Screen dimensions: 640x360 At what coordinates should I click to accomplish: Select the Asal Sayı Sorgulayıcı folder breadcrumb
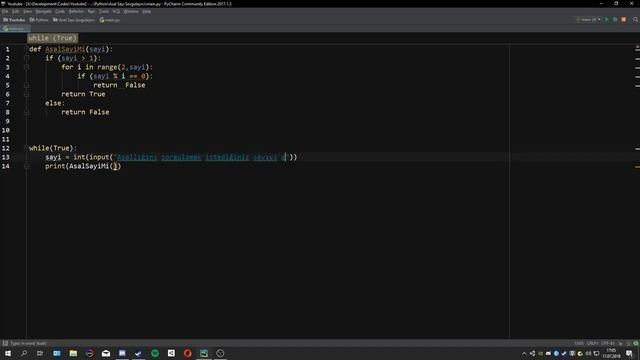[74, 20]
